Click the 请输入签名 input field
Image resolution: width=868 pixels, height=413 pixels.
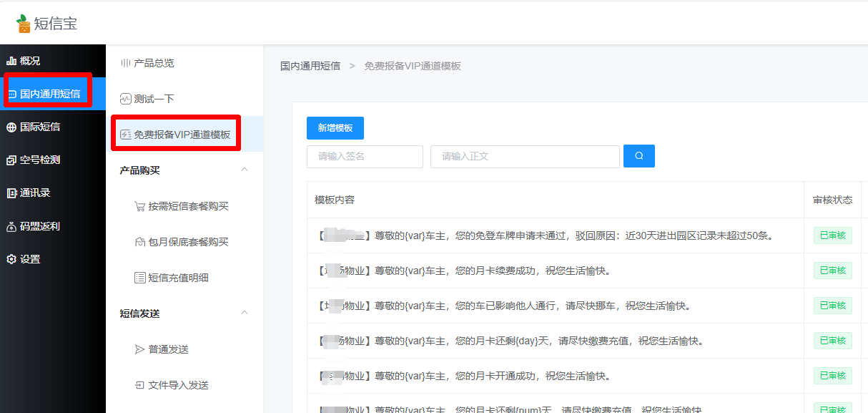(365, 156)
